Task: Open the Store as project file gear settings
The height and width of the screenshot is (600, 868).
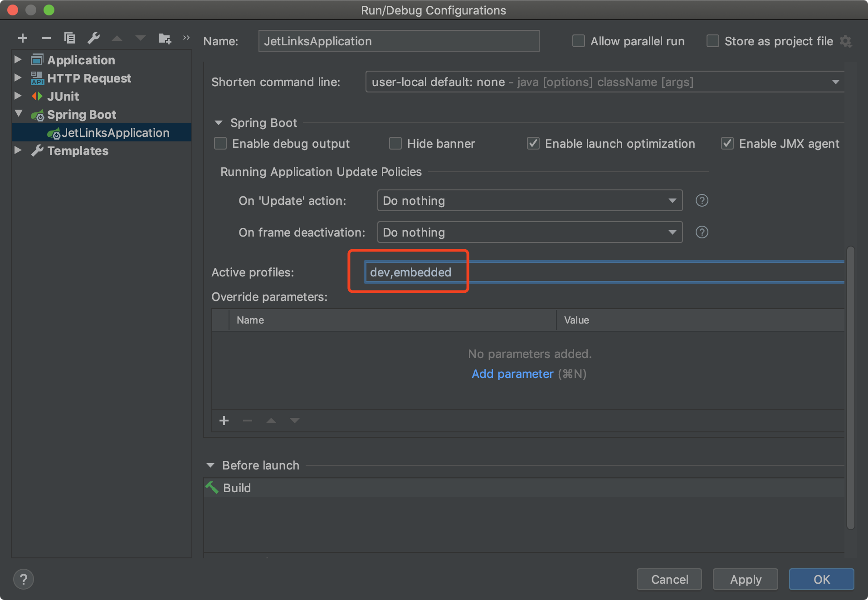Action: coord(845,41)
